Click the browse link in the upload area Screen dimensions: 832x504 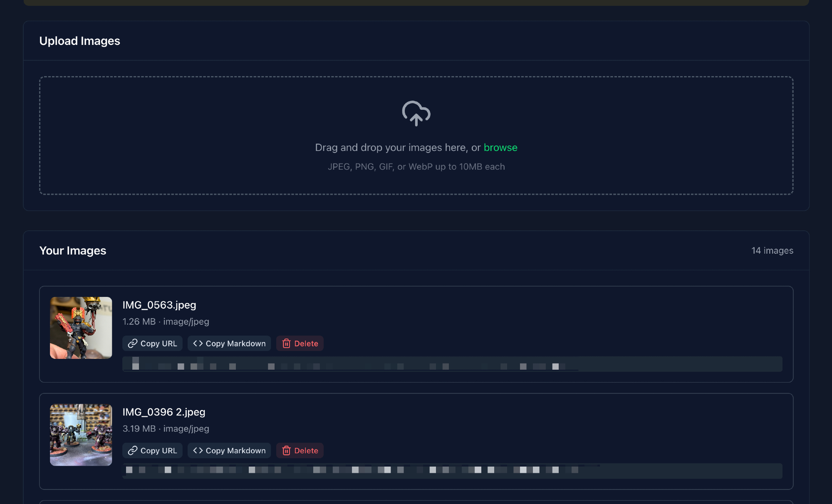[x=500, y=148]
